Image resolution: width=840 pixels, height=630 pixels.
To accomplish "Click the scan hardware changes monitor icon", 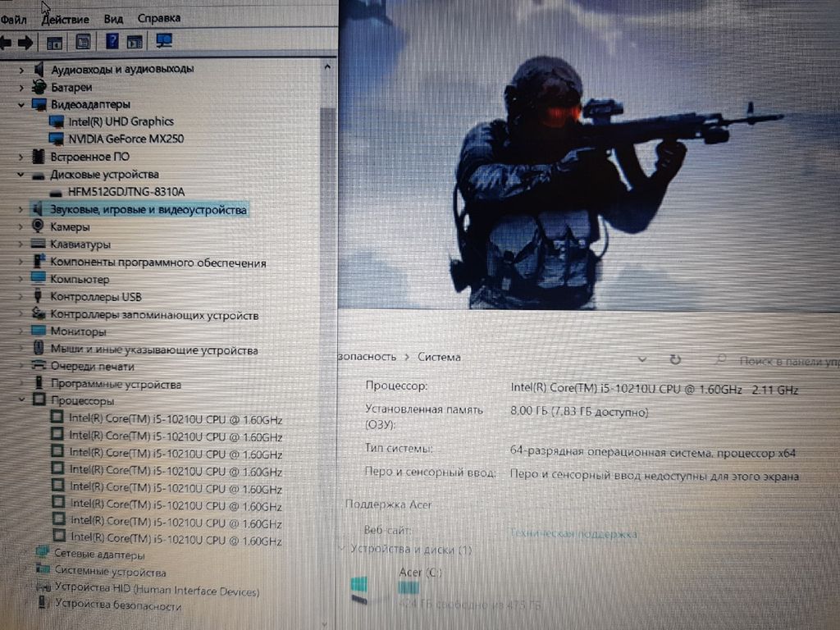I will click(163, 40).
